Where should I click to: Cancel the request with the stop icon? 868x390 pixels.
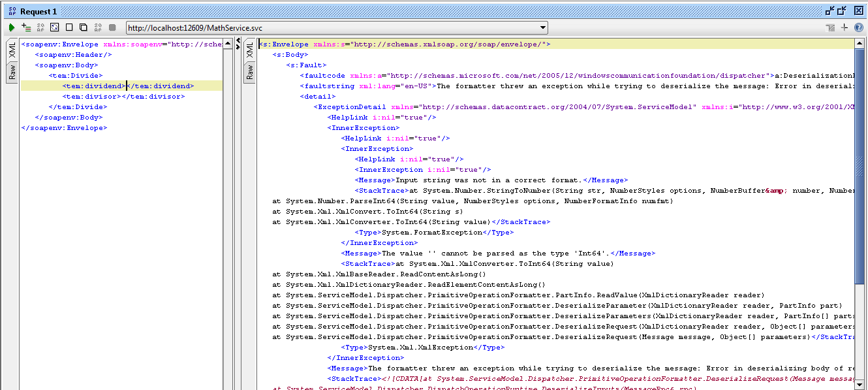pos(112,27)
